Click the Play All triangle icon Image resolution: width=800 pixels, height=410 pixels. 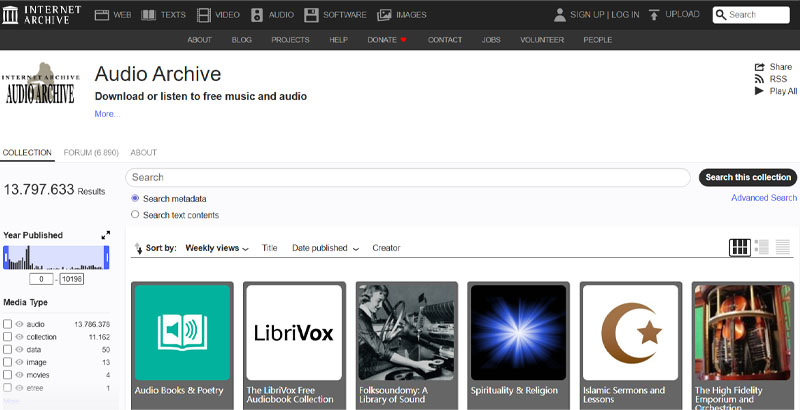pyautogui.click(x=760, y=91)
